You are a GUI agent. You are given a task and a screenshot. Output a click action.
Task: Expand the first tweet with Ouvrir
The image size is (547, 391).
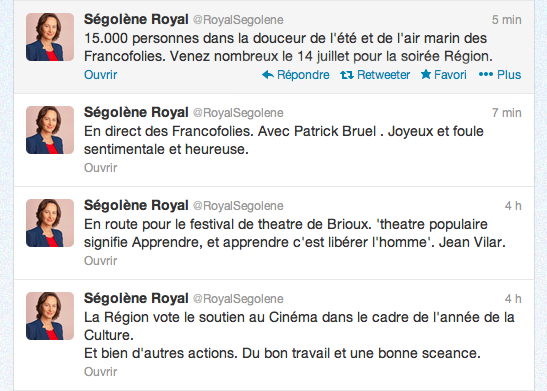tap(100, 75)
